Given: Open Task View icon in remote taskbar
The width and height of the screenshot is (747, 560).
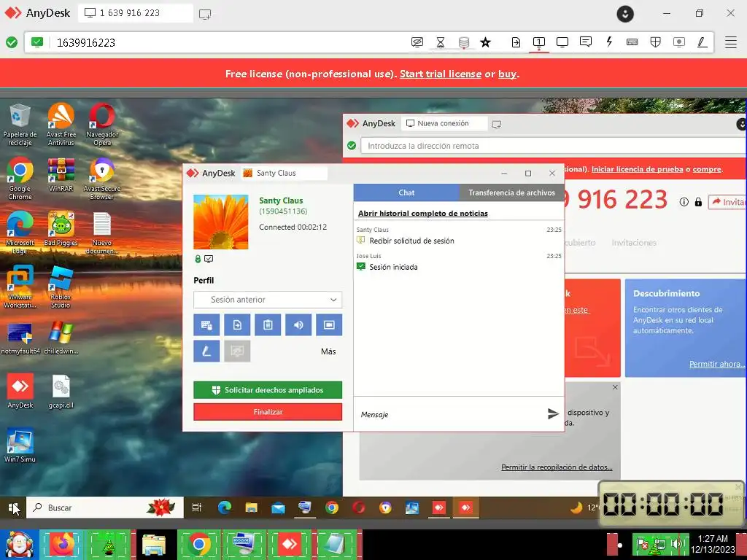Looking at the screenshot, I should (197, 507).
